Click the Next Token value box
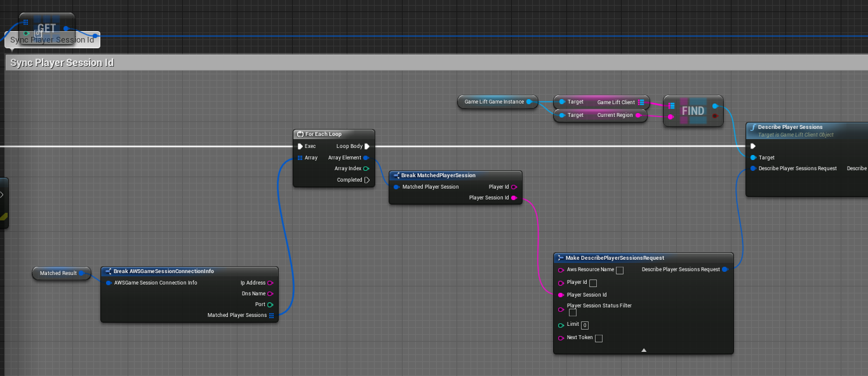The width and height of the screenshot is (868, 376). pos(599,339)
